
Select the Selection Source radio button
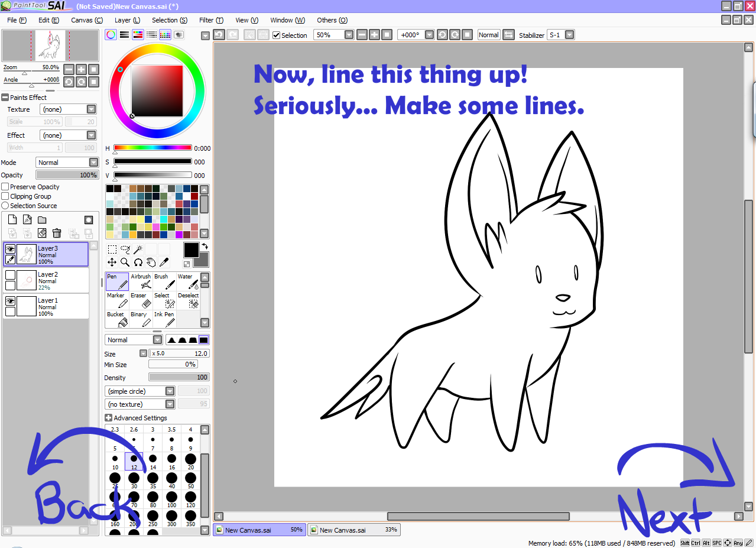(x=5, y=206)
